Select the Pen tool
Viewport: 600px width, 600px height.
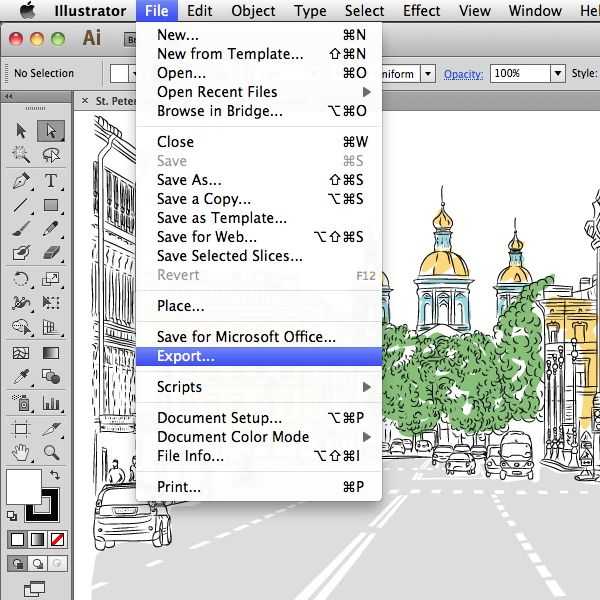21,180
